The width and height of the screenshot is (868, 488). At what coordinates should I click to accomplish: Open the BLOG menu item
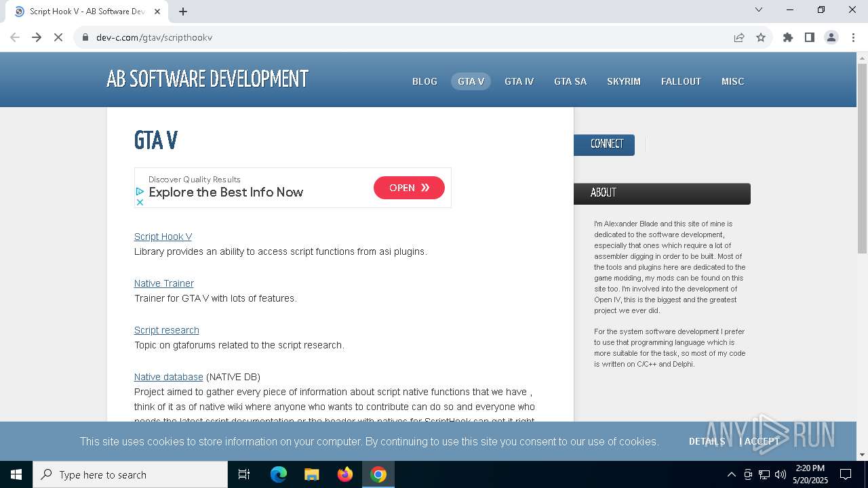[425, 81]
